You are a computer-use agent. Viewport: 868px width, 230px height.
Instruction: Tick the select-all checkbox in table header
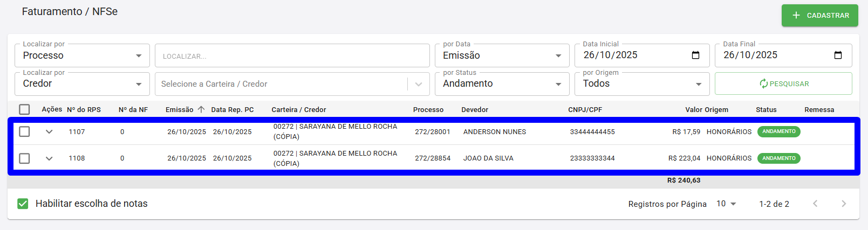24,109
